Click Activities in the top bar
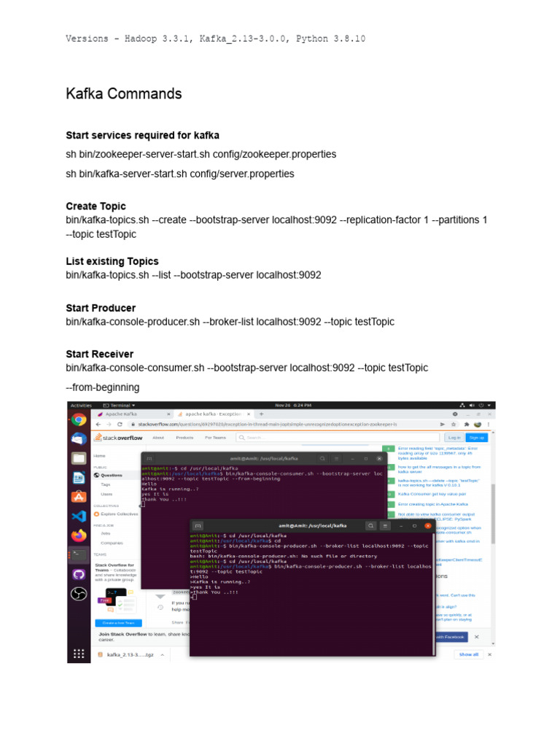The image size is (560, 747). (81, 406)
